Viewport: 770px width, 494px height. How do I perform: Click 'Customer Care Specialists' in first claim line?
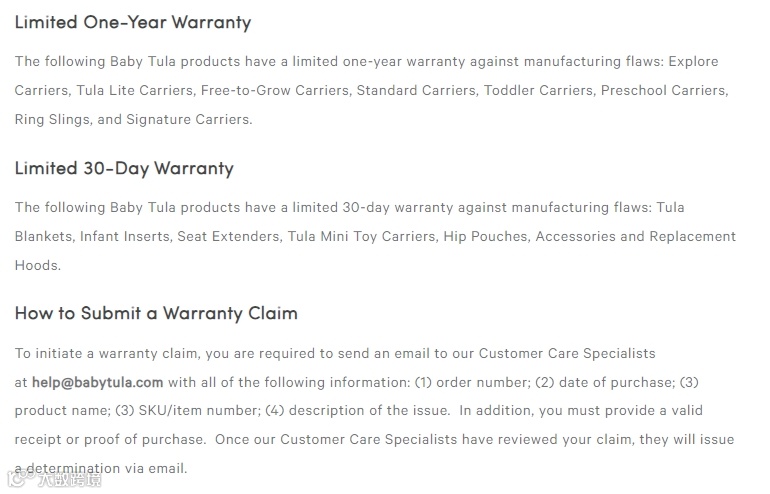click(x=567, y=354)
